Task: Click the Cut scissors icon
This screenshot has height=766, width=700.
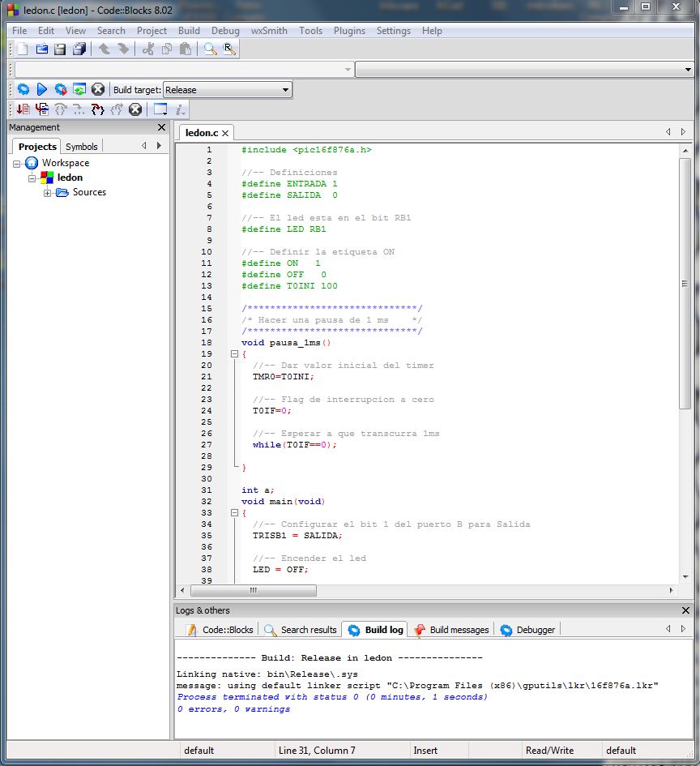Action: (147, 49)
